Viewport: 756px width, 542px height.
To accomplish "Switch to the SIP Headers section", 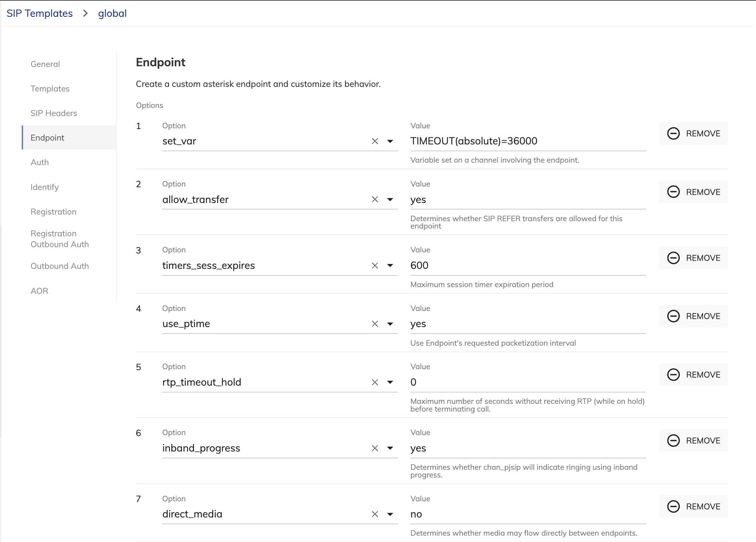I will pos(54,113).
